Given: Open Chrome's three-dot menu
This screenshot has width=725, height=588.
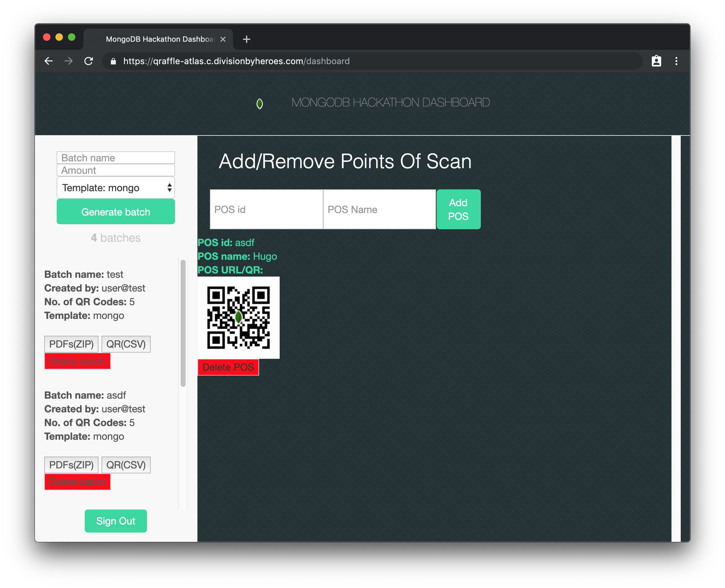Looking at the screenshot, I should 676,61.
